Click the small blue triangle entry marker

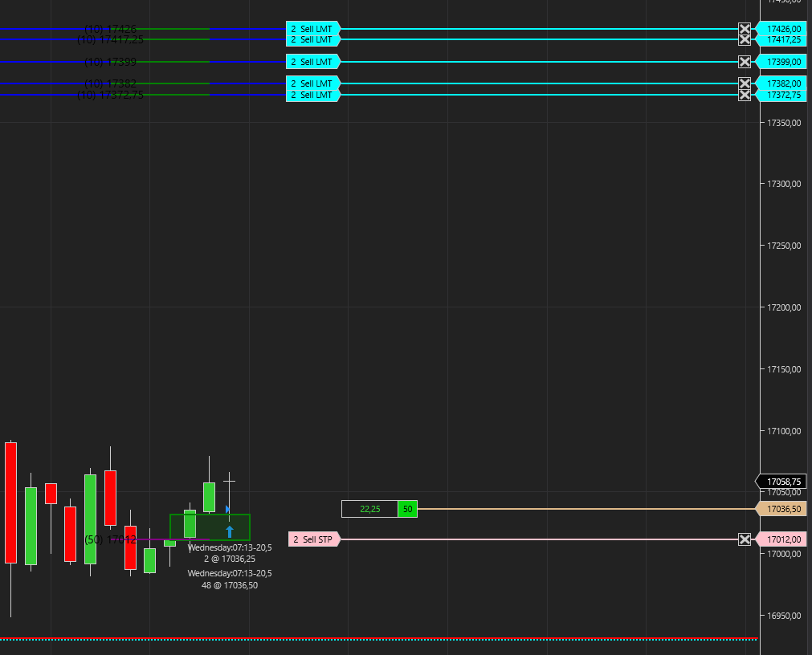228,510
